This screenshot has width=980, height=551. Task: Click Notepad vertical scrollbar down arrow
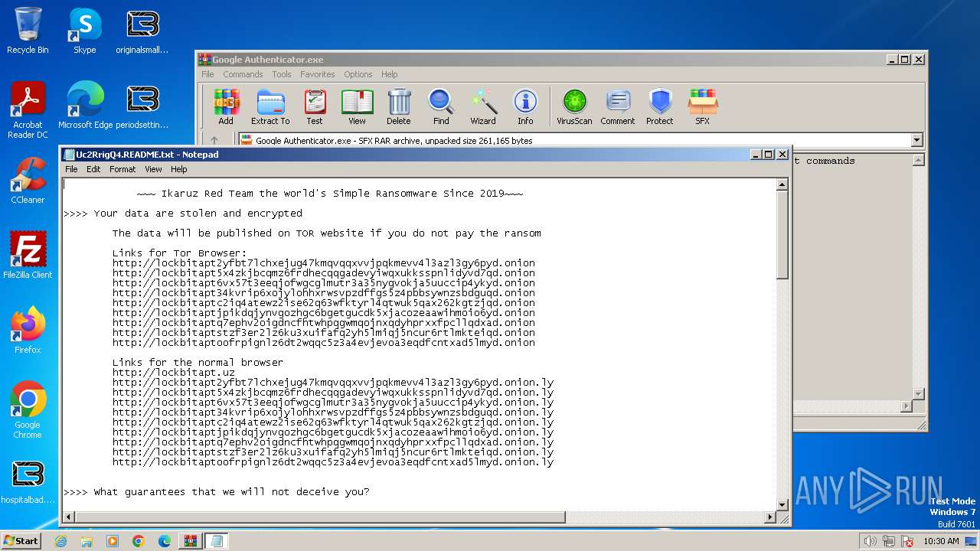pos(782,504)
